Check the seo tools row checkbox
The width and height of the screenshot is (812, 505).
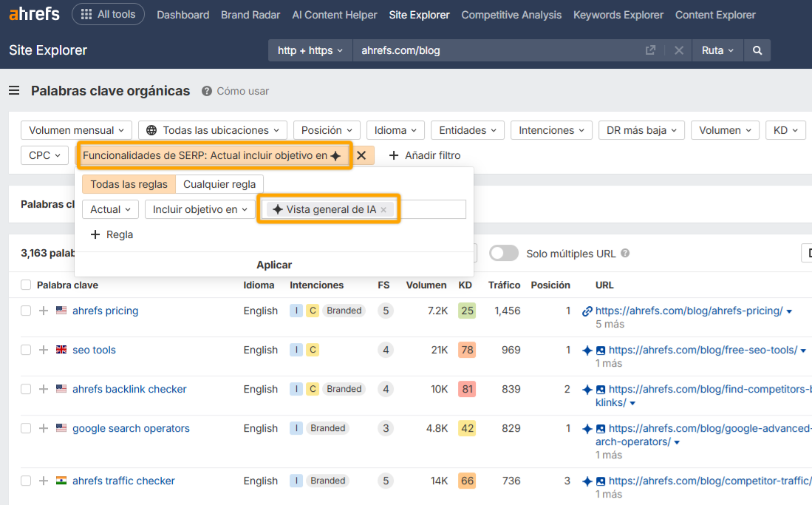(26, 350)
